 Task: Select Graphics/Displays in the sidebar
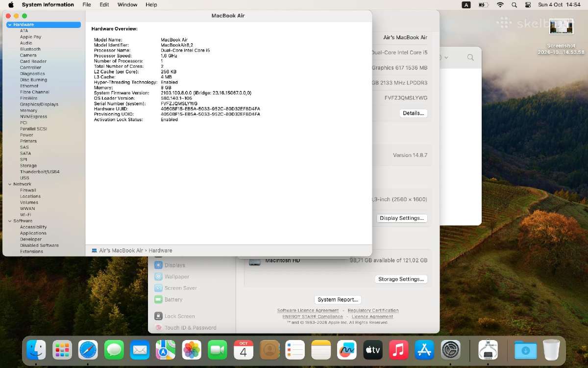[39, 104]
